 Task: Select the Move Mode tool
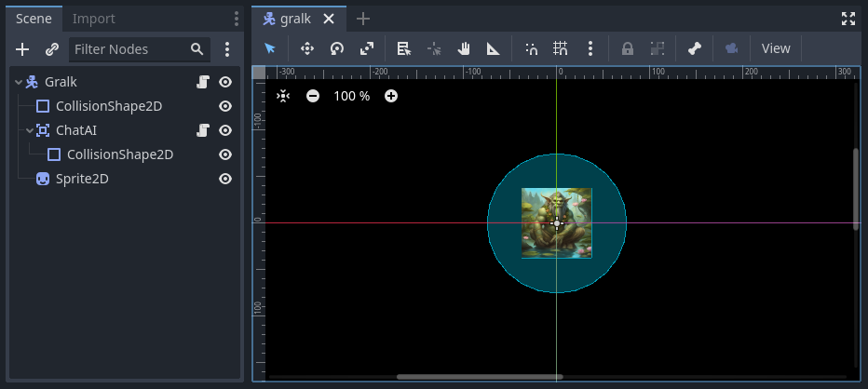tap(306, 48)
